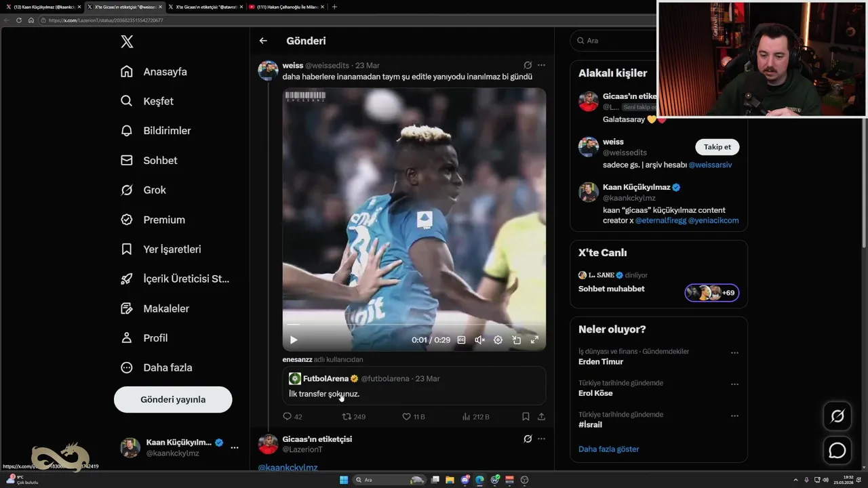Open Windows Start menu
The image size is (868, 488).
(344, 480)
